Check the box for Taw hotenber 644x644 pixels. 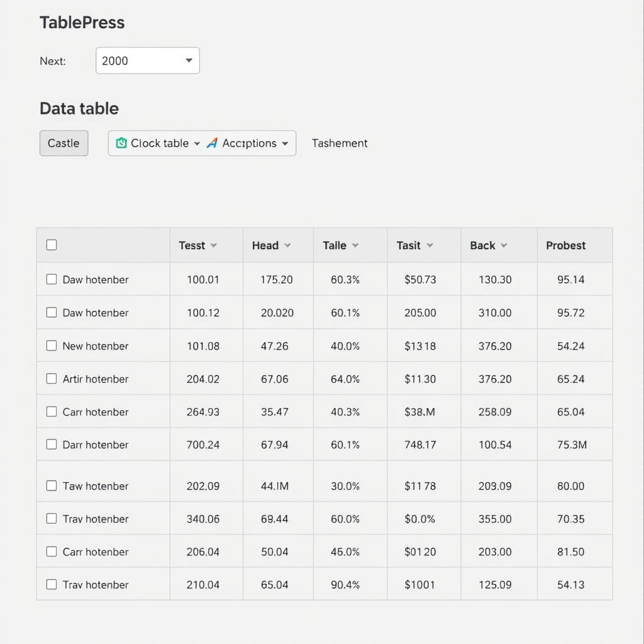pos(52,486)
